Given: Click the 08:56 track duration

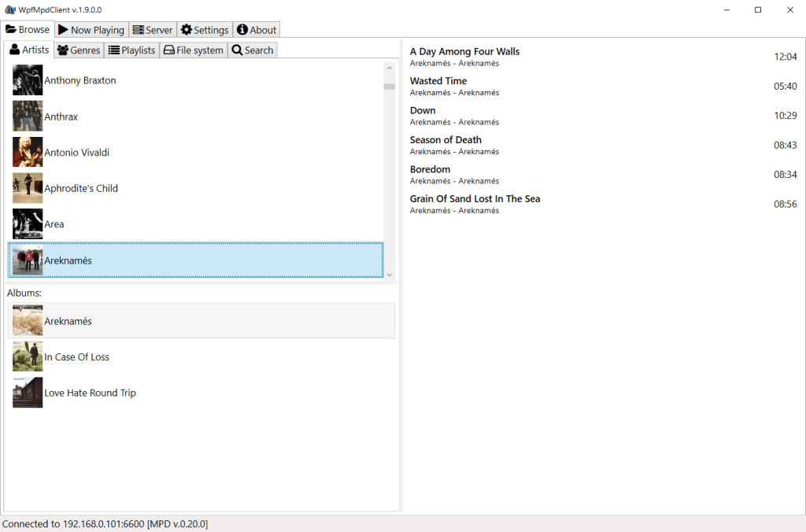Looking at the screenshot, I should pyautogui.click(x=786, y=204).
